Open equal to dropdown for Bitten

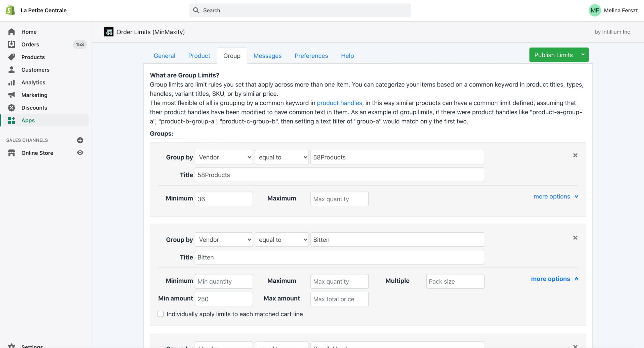[282, 240]
